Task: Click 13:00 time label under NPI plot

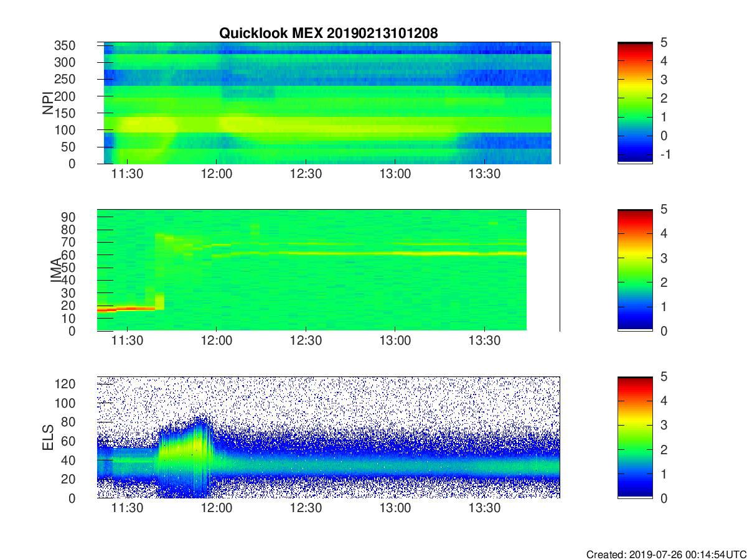Action: [395, 174]
